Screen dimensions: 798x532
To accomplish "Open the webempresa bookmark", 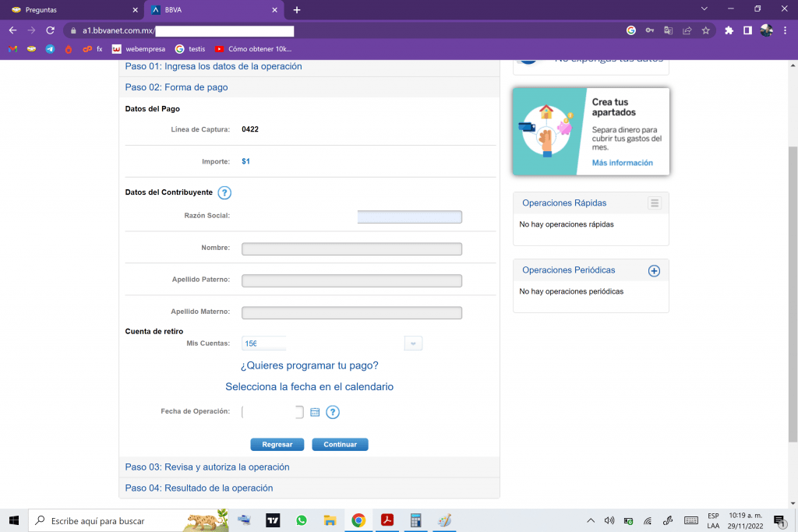I will (139, 49).
